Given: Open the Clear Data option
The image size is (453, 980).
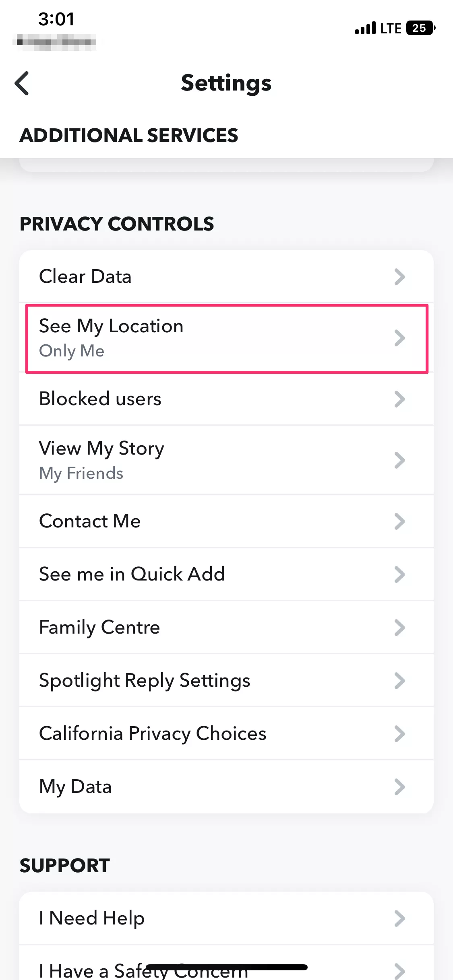Looking at the screenshot, I should point(226,277).
